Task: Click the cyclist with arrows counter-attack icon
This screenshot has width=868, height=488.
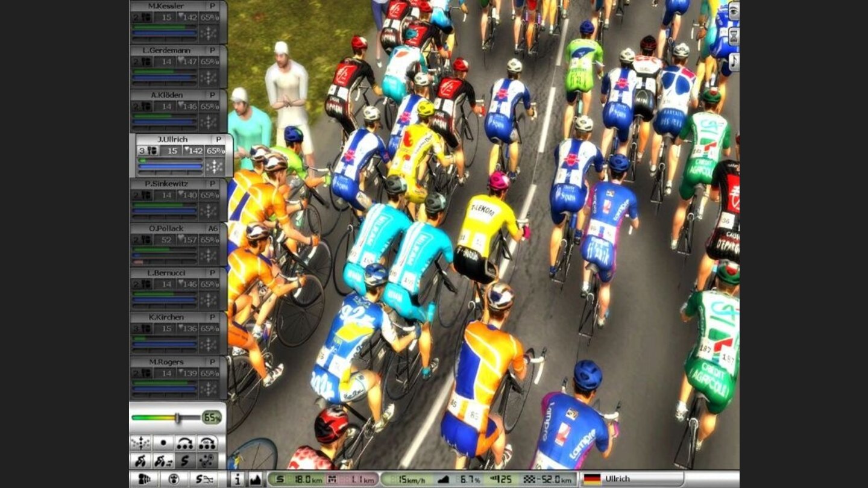Action: click(x=163, y=461)
